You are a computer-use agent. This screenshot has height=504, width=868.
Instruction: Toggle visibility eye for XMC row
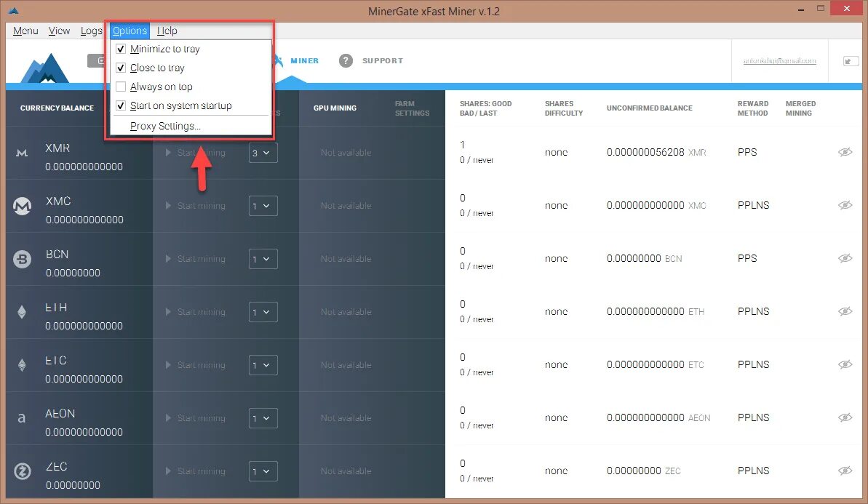(x=845, y=205)
